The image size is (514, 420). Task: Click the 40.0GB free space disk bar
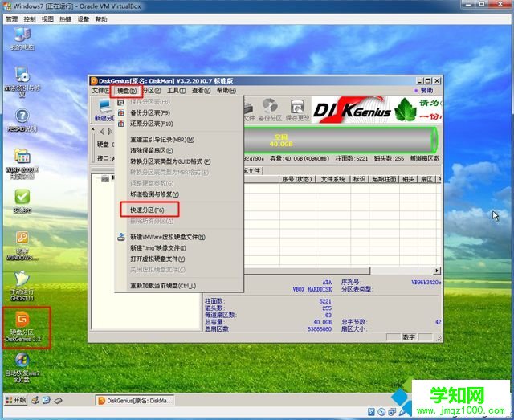340,141
